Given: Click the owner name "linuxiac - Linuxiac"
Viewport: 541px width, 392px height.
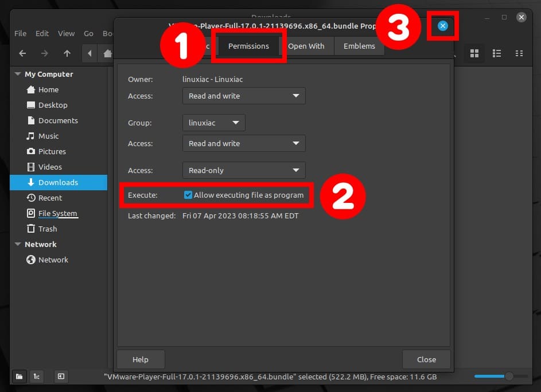Looking at the screenshot, I should click(x=212, y=79).
